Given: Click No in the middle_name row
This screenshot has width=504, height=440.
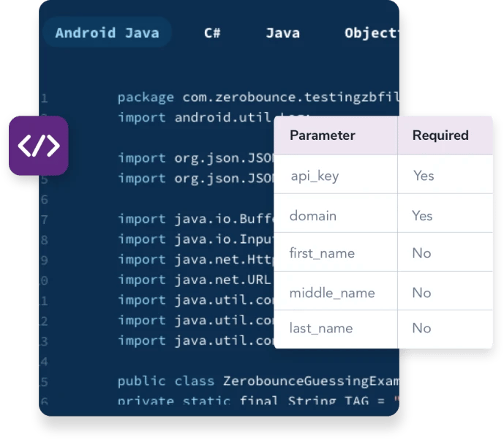Looking at the screenshot, I should click(x=421, y=293).
